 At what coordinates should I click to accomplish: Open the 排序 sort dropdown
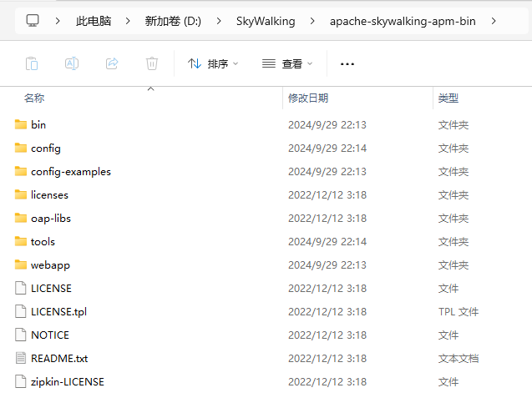coord(213,63)
